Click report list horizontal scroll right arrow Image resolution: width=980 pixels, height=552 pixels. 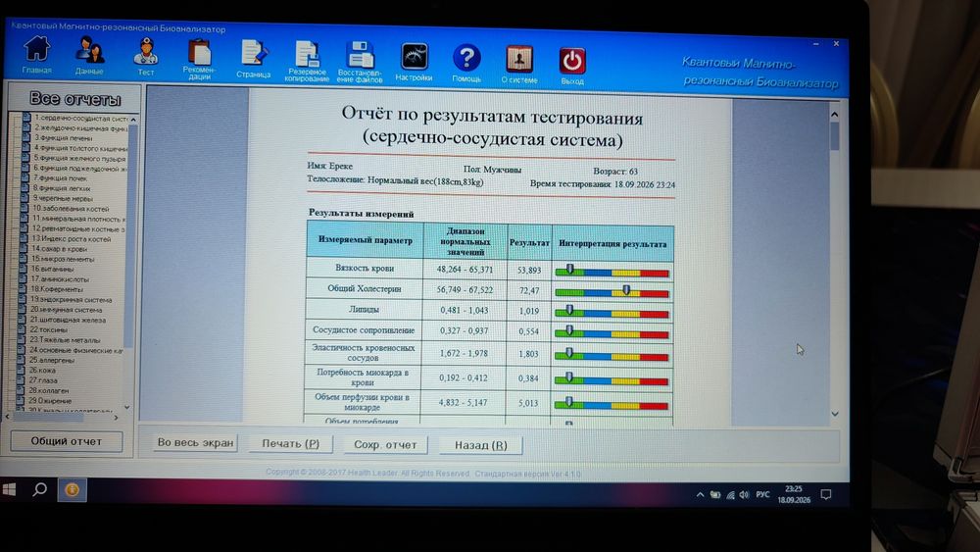(x=117, y=418)
